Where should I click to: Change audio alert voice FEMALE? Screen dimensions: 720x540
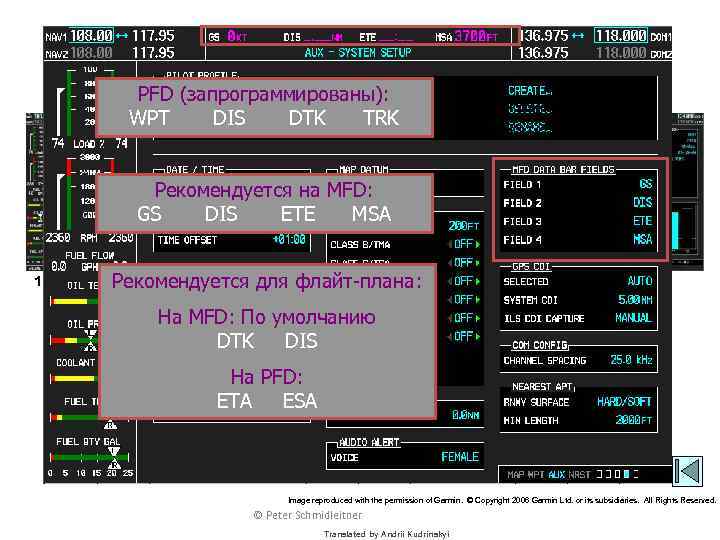tap(460, 457)
